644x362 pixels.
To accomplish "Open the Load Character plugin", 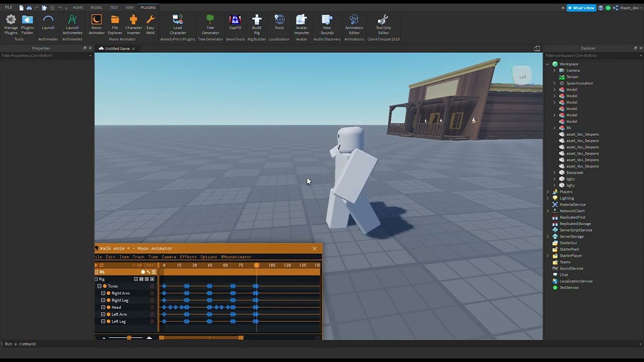I will click(178, 25).
